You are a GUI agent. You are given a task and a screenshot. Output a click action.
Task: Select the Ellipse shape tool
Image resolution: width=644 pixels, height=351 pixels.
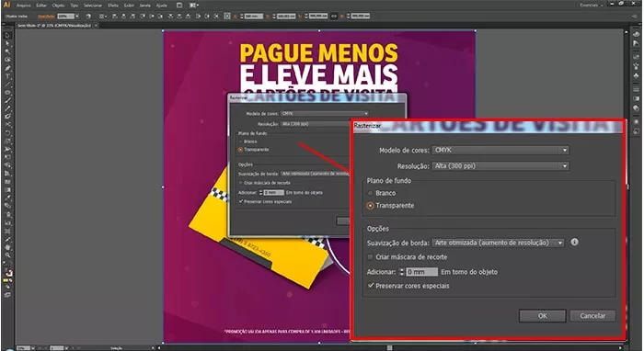pos(7,93)
